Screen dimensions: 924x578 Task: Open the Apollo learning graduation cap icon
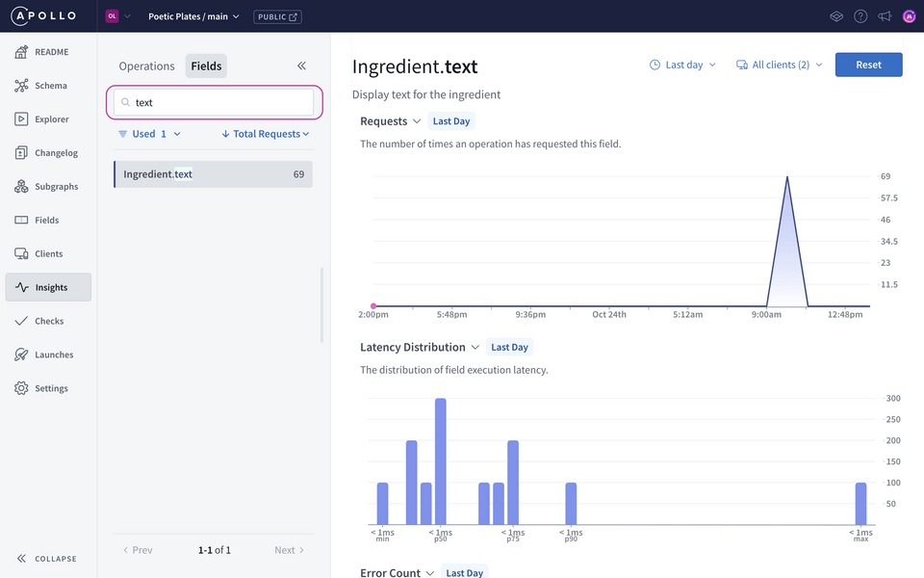click(836, 16)
